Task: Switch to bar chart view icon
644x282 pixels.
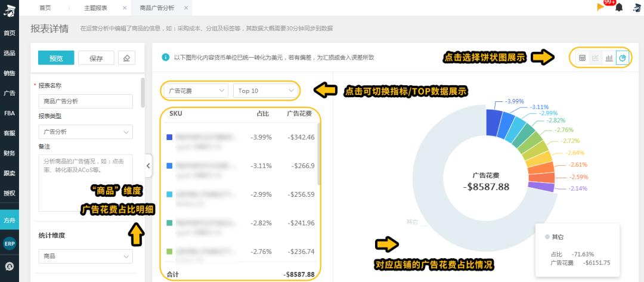Action: pyautogui.click(x=609, y=58)
